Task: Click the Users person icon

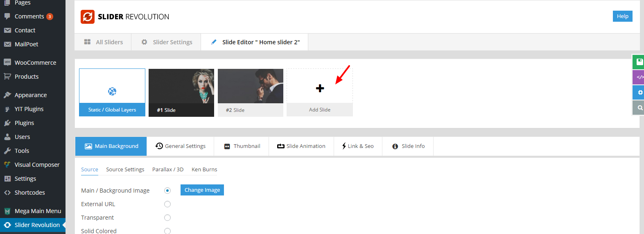Action: pos(7,137)
